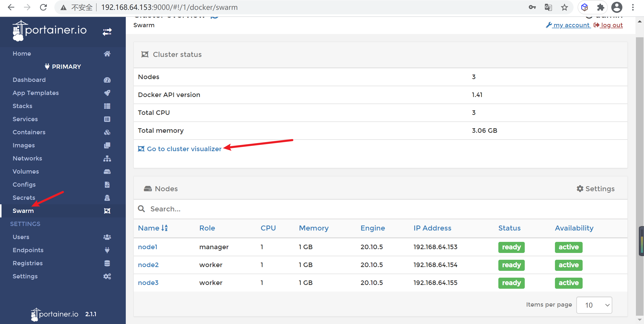Click node1 to view details

(148, 247)
